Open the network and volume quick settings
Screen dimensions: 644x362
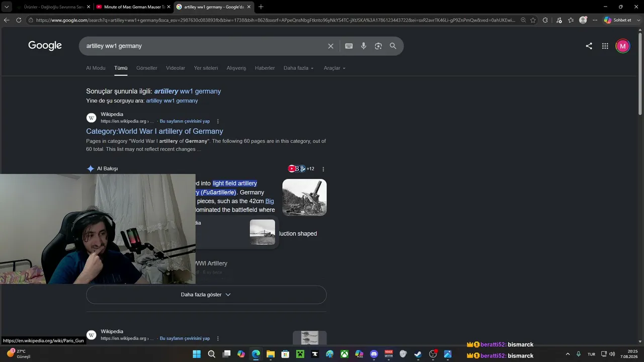pos(608,354)
